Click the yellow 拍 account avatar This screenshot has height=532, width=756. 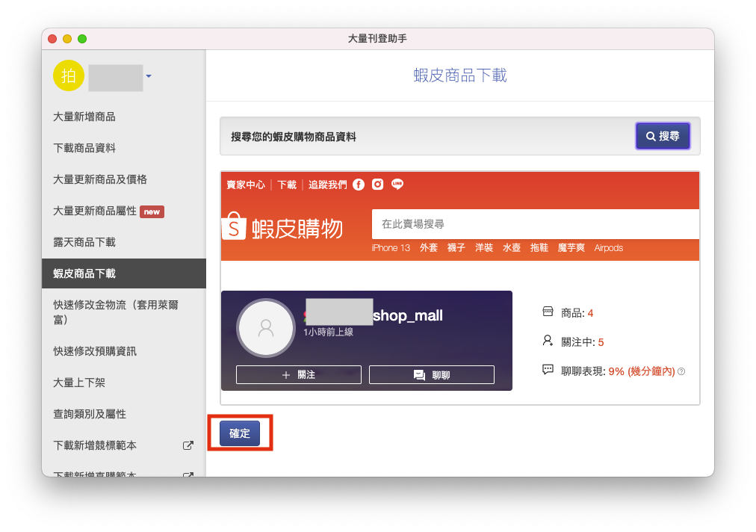point(68,75)
